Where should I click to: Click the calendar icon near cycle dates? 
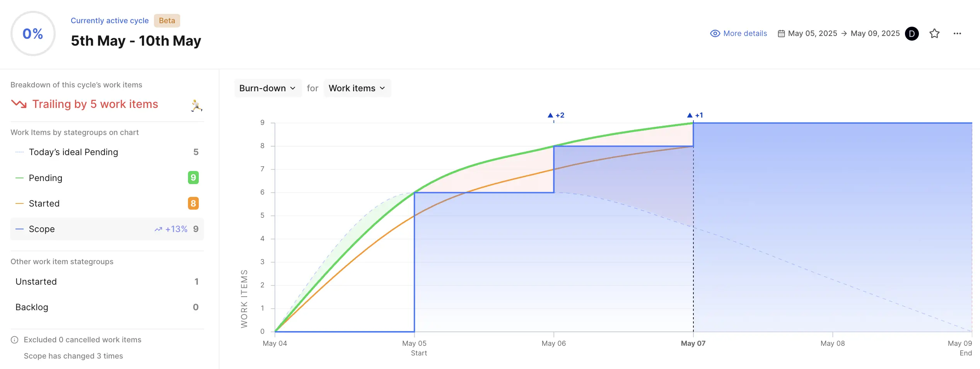(x=781, y=34)
